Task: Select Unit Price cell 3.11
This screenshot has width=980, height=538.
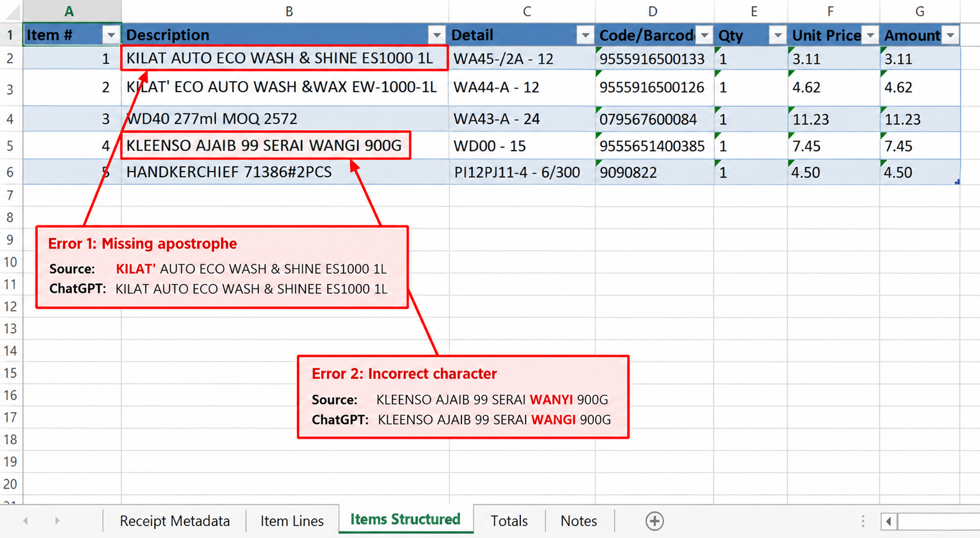Action: coord(834,58)
